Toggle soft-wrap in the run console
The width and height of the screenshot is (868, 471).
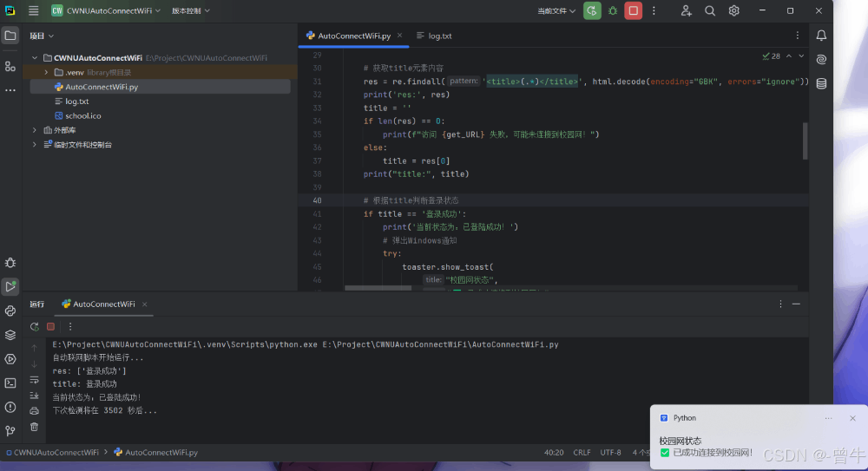click(x=35, y=380)
